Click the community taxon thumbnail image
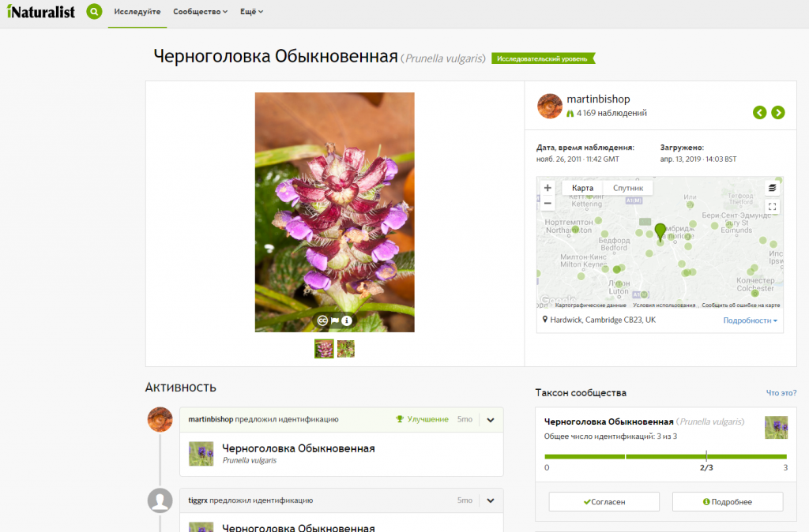The image size is (809, 532). pyautogui.click(x=776, y=427)
